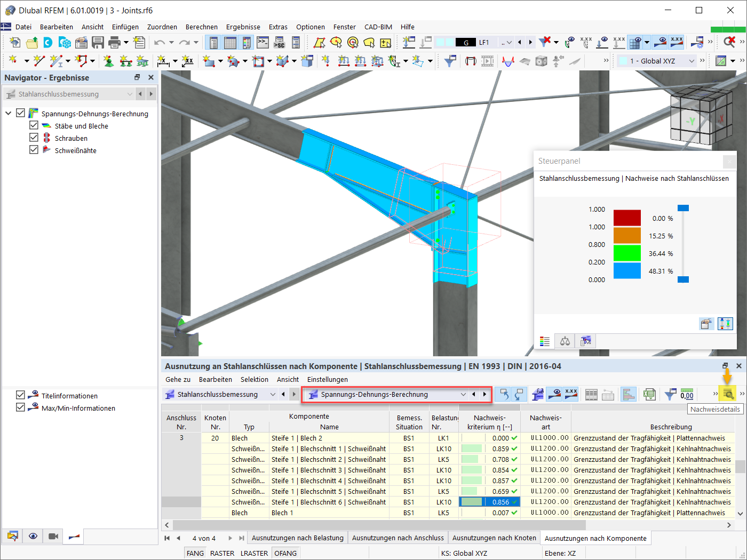Open the navigator camera views tab
The height and width of the screenshot is (560, 747).
pos(53,536)
